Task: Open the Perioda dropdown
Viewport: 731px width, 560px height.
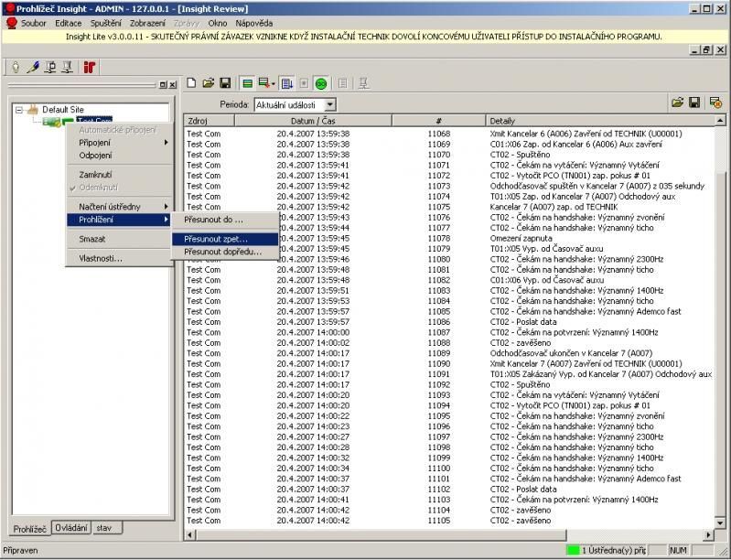Action: point(330,105)
